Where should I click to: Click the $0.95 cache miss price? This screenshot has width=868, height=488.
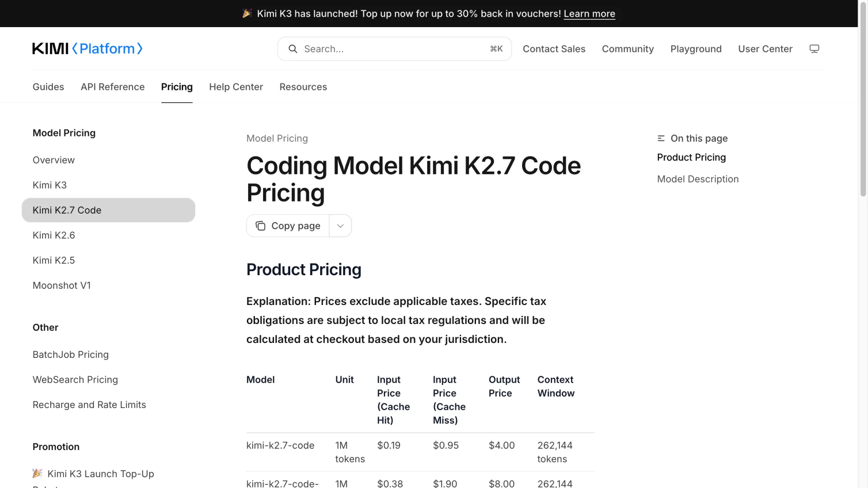(446, 445)
